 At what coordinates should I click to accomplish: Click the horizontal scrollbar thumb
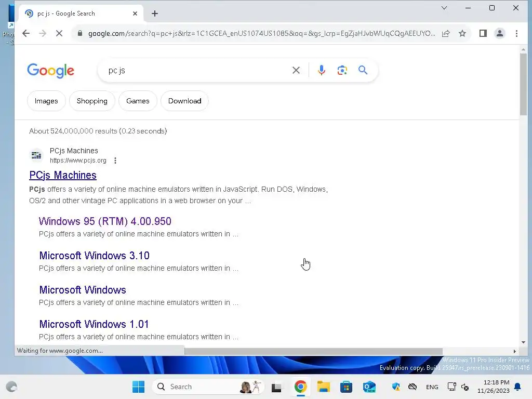(313, 351)
